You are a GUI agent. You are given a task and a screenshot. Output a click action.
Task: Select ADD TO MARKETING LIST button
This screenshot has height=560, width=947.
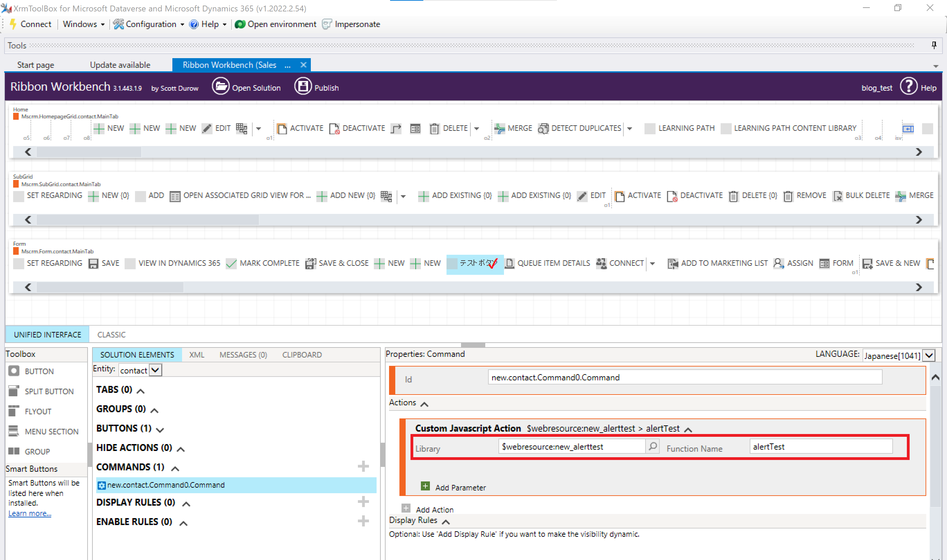[717, 263]
